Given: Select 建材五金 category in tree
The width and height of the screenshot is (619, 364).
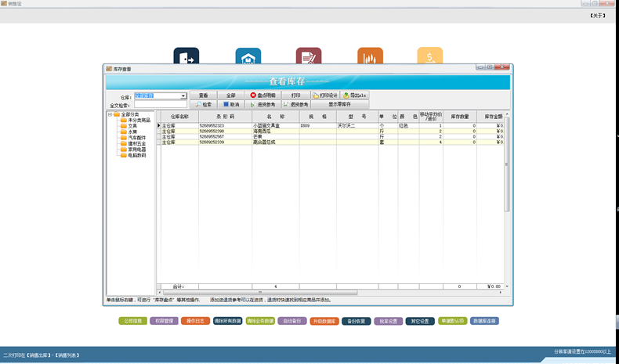Looking at the screenshot, I should click(136, 143).
